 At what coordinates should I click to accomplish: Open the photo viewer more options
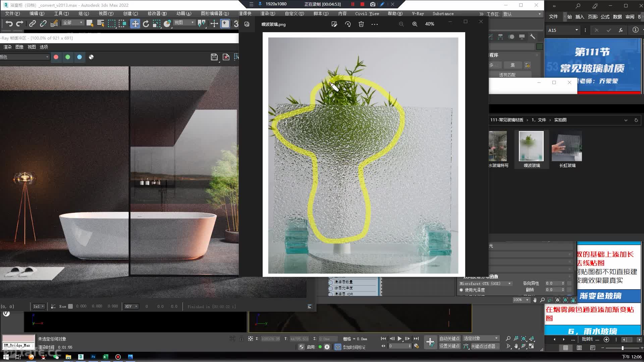click(375, 24)
